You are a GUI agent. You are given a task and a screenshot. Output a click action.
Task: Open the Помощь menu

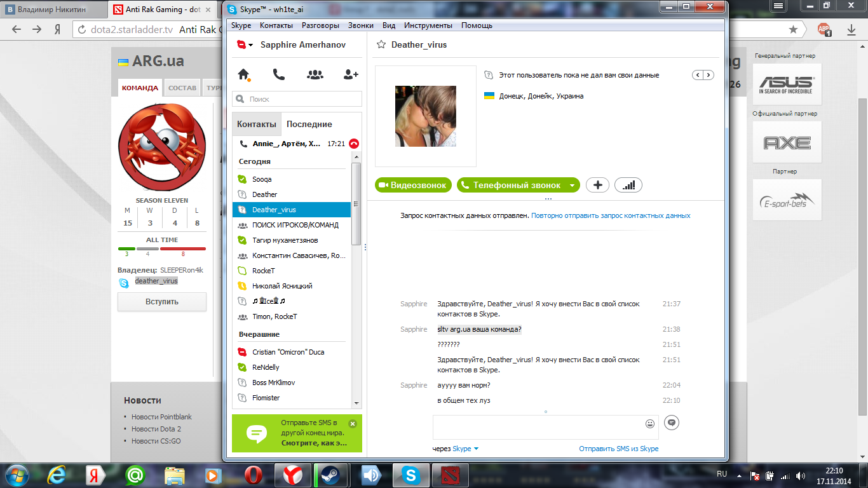[x=477, y=25]
